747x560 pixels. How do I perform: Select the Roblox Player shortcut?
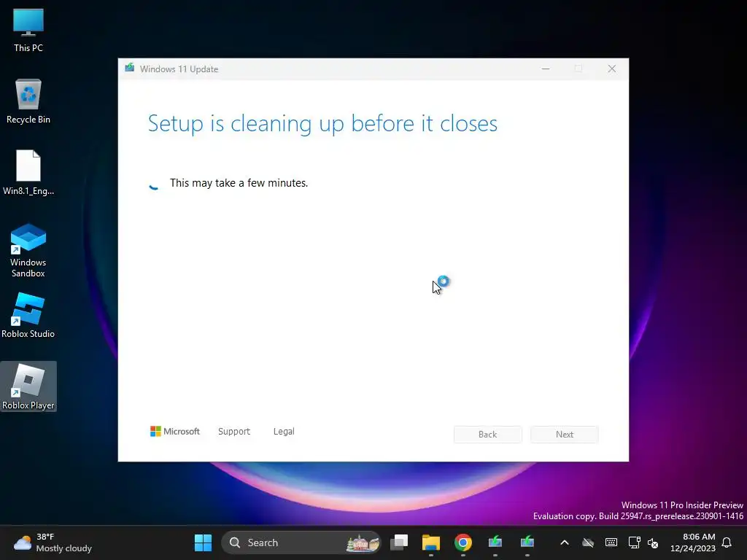[x=28, y=386]
